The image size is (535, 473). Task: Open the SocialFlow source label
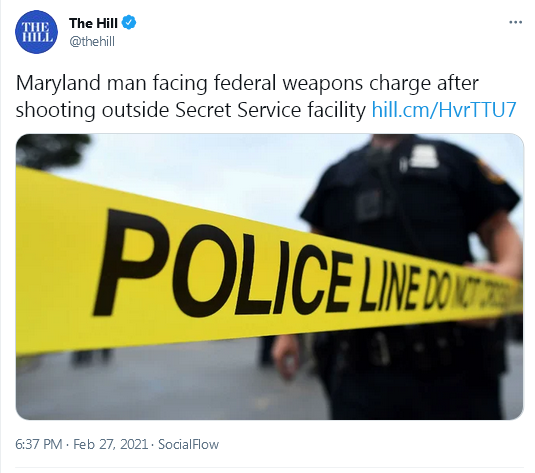point(188,444)
